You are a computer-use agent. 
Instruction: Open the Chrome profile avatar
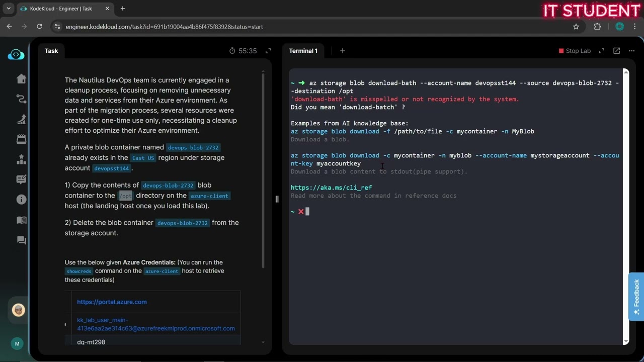619,27
